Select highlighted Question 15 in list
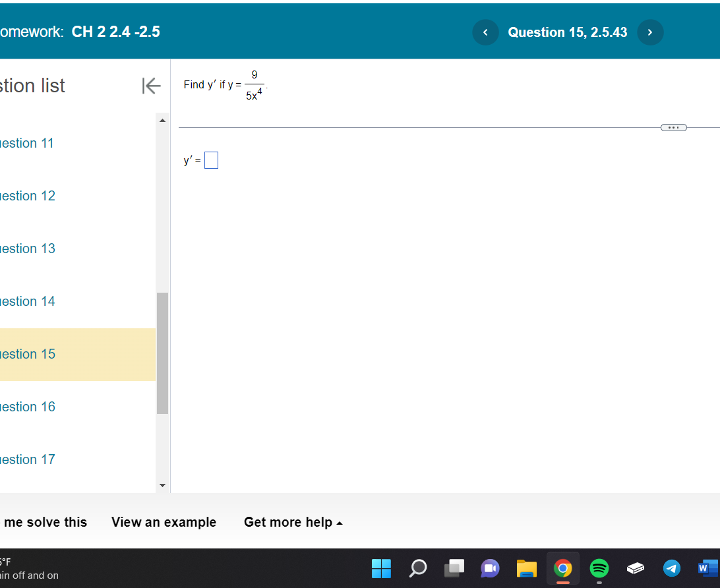This screenshot has height=588, width=720. (78, 355)
